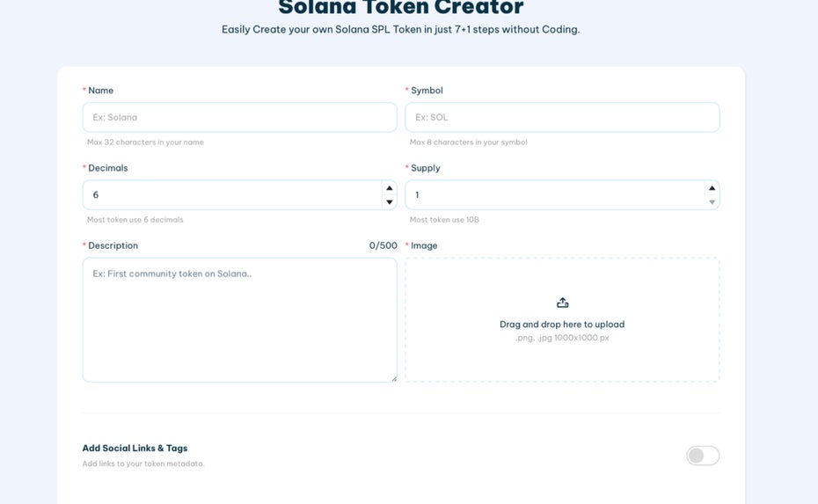Increase Decimals with the up arrow
Viewport: 818px width, 504px height.
(389, 188)
